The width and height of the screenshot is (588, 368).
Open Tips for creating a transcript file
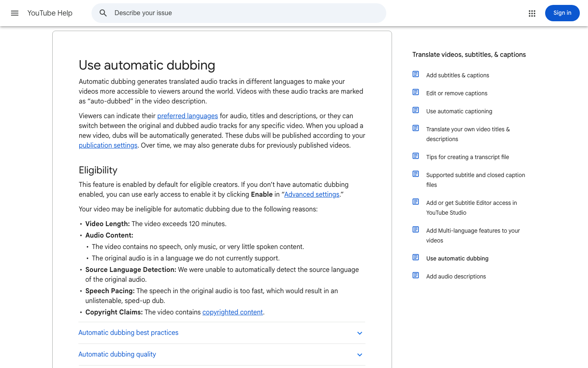pyautogui.click(x=468, y=157)
